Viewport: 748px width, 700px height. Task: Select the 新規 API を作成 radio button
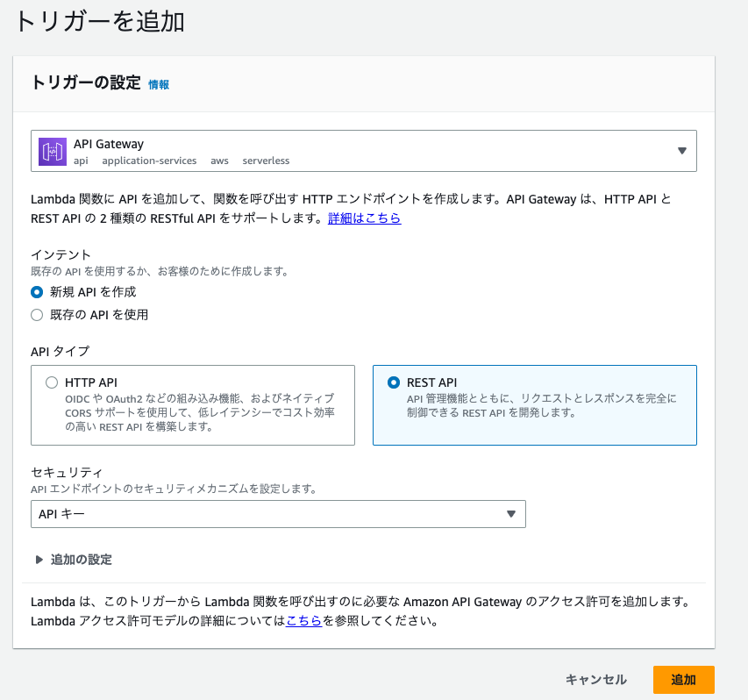[x=37, y=292]
